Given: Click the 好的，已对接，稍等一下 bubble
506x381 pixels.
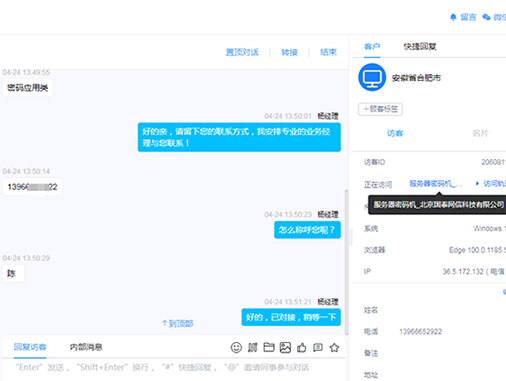Looking at the screenshot, I should 291,317.
